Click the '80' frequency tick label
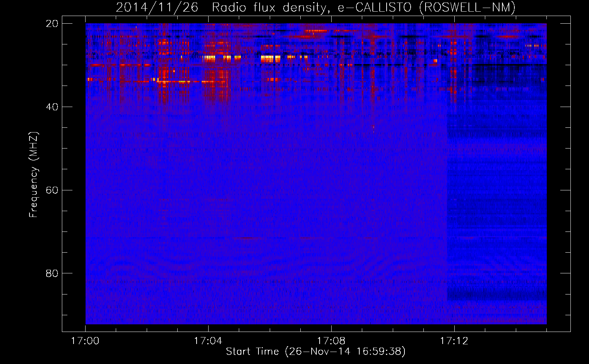Screen dimensions: 589x364 point(52,273)
